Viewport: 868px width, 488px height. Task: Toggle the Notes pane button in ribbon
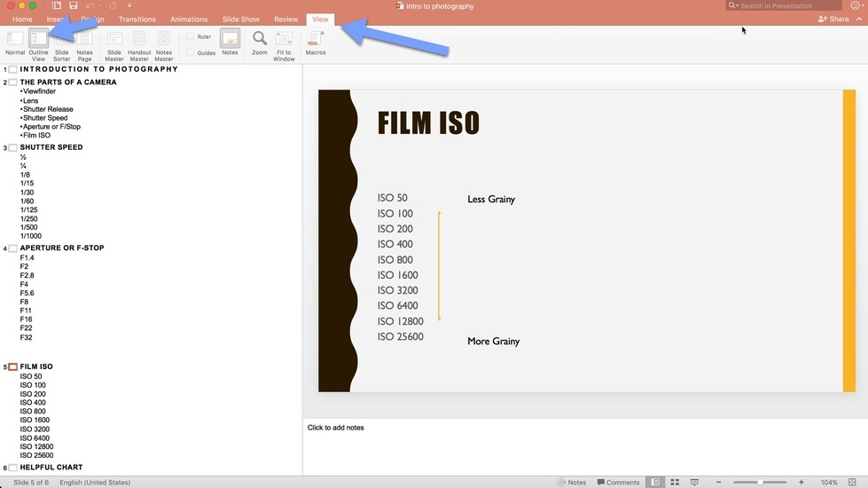pyautogui.click(x=230, y=41)
